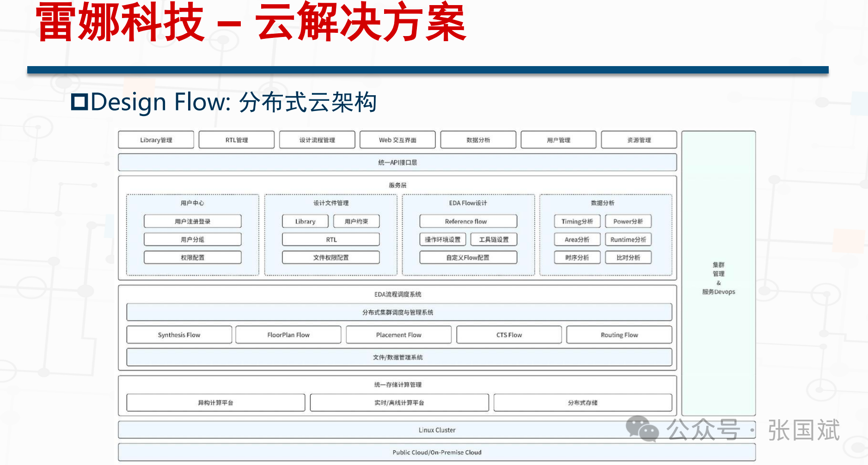Select the Public Cloud/On-Premise Cloud bar
Image resolution: width=868 pixels, height=465 pixels.
click(x=437, y=453)
